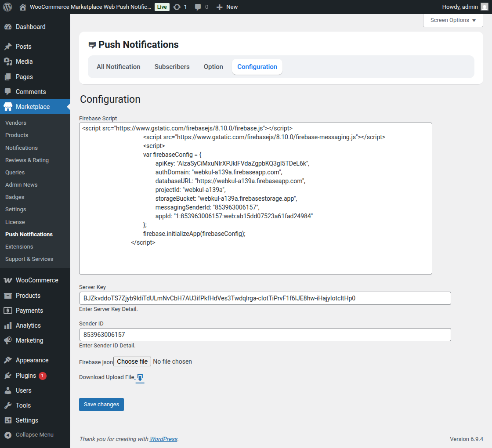Open the Analytics bar chart icon
The image size is (492, 448).
pos(8,325)
